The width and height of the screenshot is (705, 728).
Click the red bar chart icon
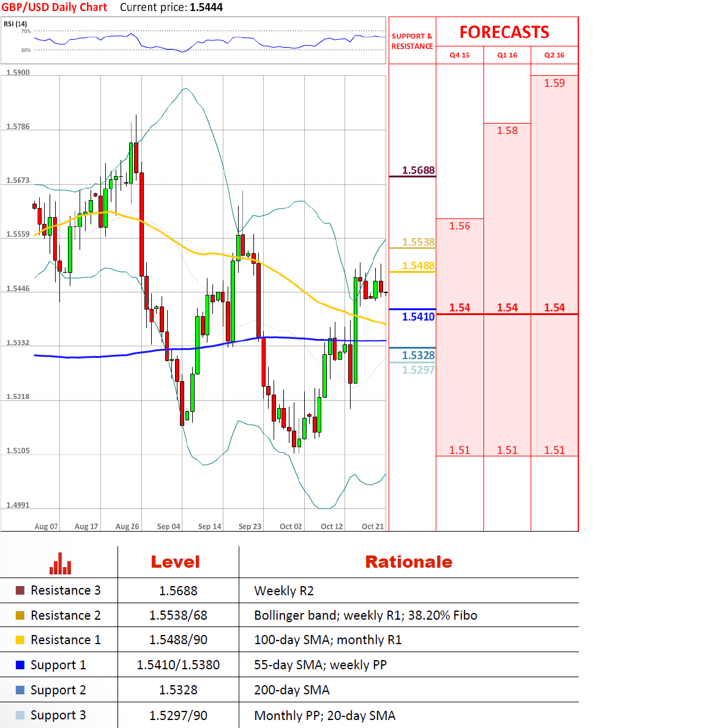click(x=61, y=563)
